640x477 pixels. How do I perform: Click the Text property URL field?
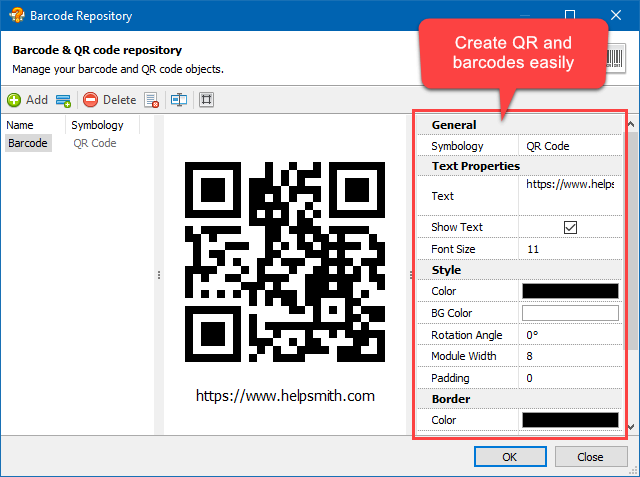[x=570, y=196]
